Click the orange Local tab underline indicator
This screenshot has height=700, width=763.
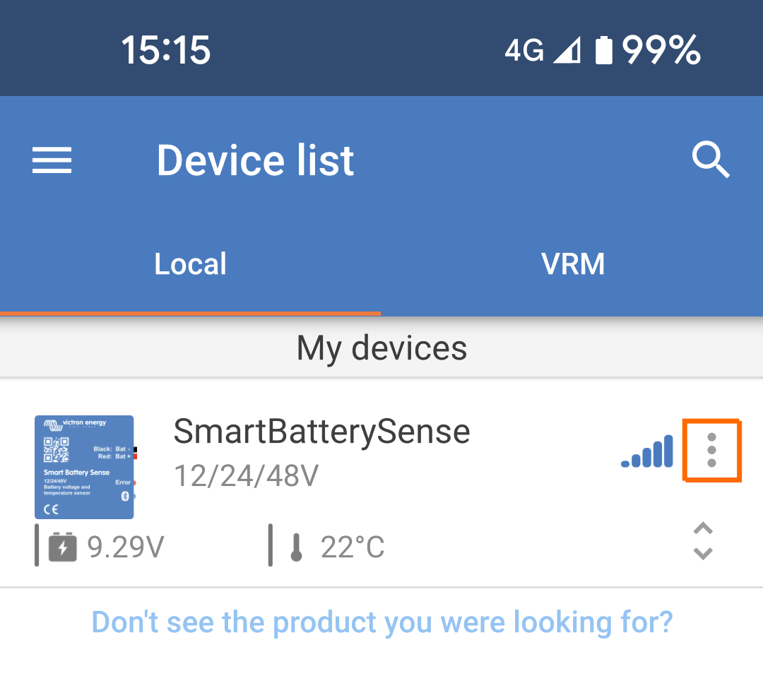point(191,311)
